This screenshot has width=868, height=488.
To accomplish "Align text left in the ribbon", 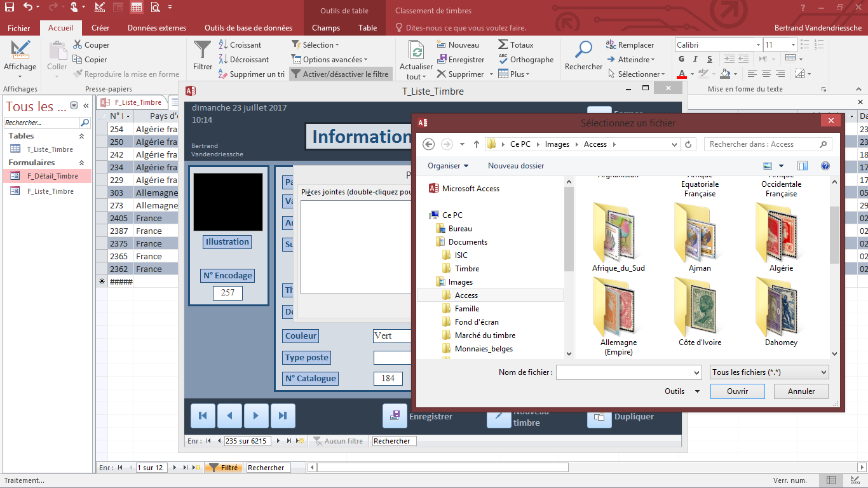I will click(x=752, y=74).
